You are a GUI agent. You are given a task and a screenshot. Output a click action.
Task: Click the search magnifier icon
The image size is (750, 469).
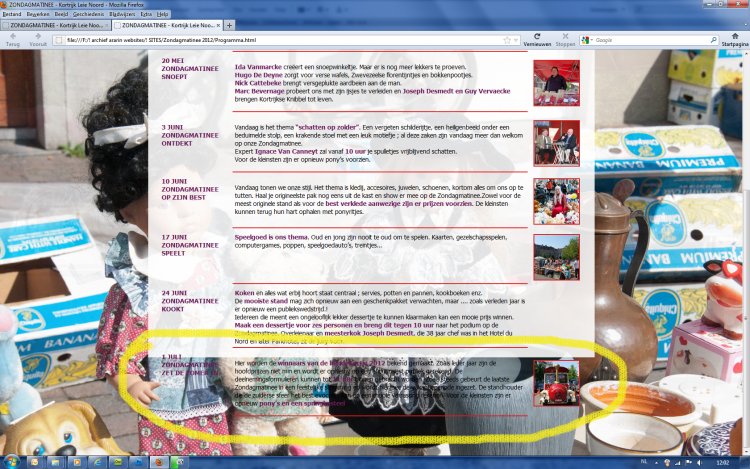coord(713,40)
